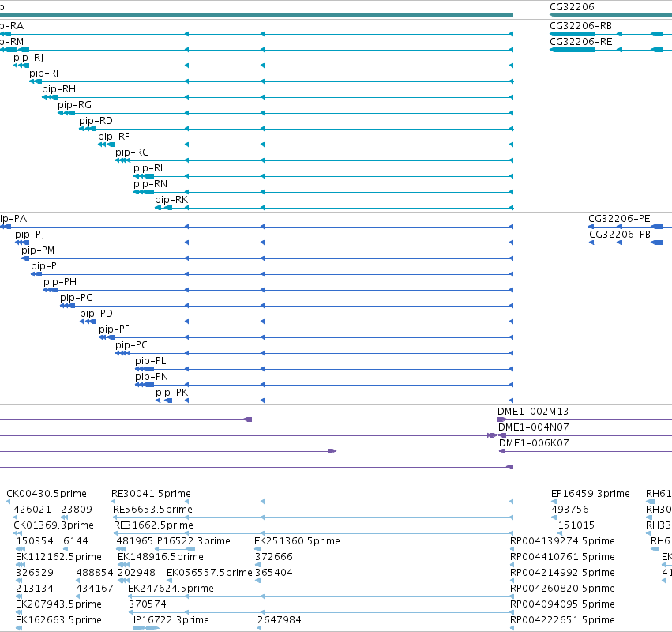Select the EK207943.5prime label
The image size is (672, 632).
[58, 604]
